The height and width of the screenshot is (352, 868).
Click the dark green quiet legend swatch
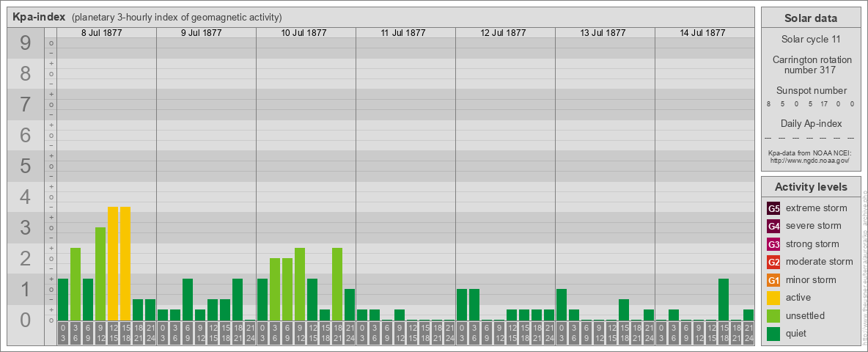point(773,334)
